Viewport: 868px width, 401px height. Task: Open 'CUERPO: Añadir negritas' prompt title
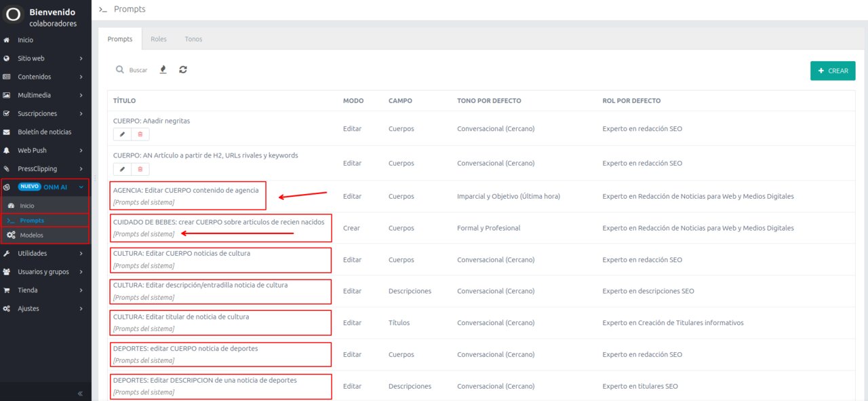(151, 121)
